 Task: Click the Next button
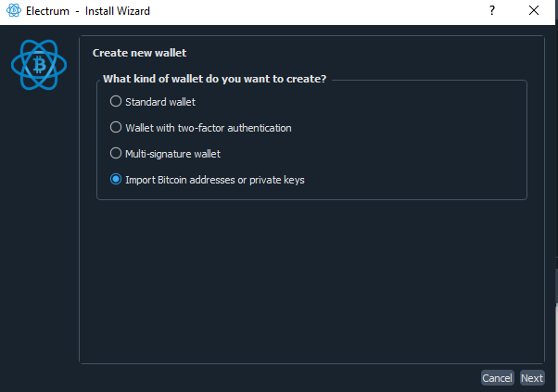532,378
